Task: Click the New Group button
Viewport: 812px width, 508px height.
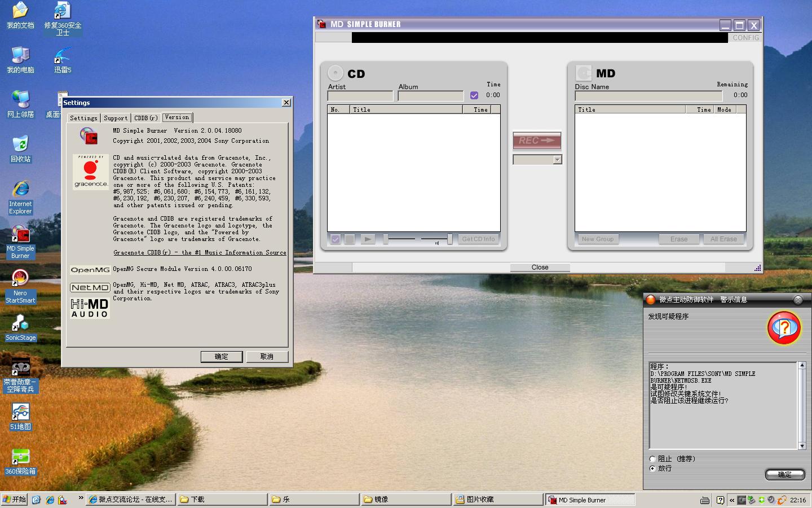Action: click(597, 239)
